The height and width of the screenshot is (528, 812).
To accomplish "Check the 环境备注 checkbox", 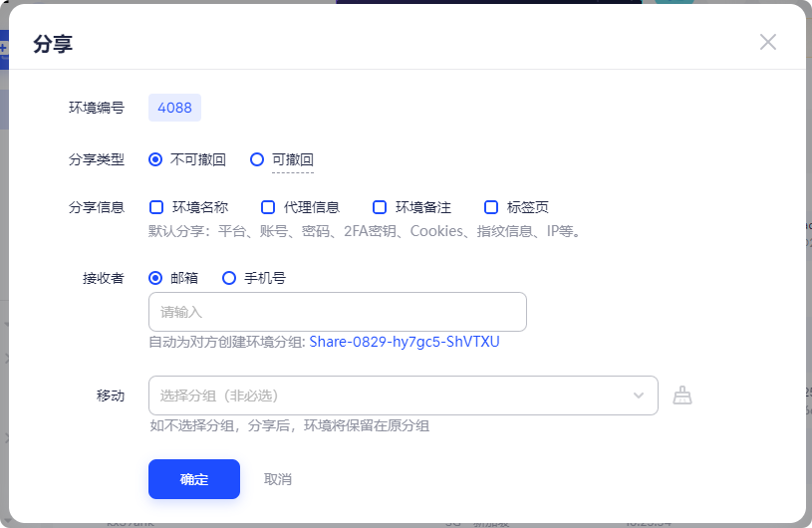I will [x=380, y=207].
